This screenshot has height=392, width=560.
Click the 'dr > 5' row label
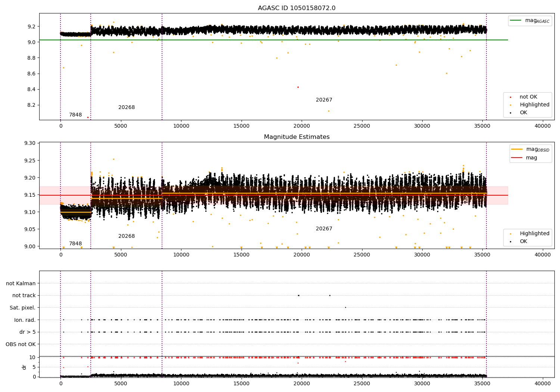(28, 332)
